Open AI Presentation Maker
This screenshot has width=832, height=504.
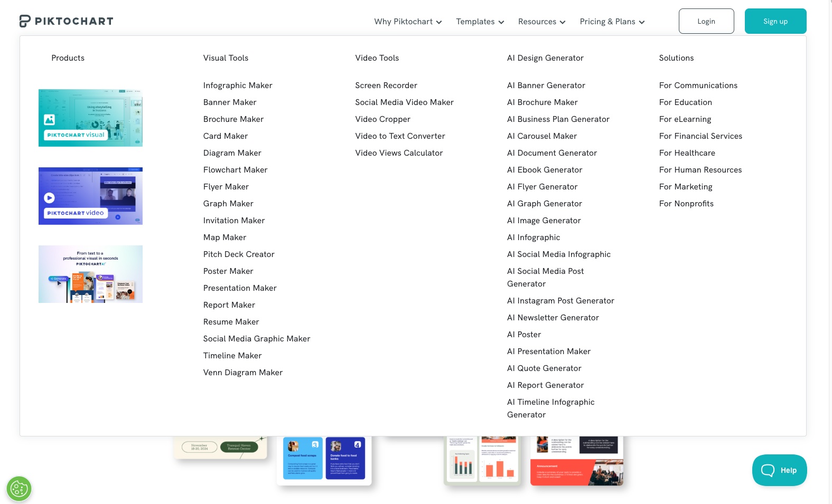pos(549,351)
